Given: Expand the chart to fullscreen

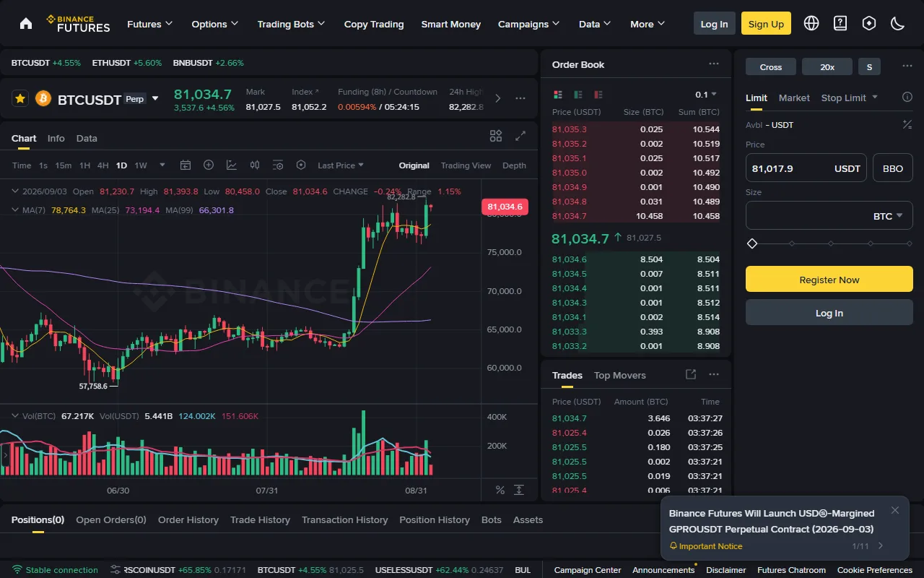Looking at the screenshot, I should pyautogui.click(x=520, y=136).
